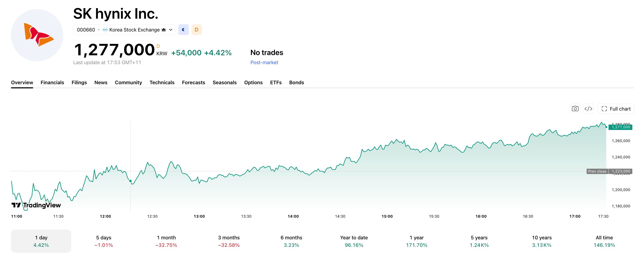The image size is (644, 265).
Task: Click the SK hynix logo
Action: coord(37,35)
